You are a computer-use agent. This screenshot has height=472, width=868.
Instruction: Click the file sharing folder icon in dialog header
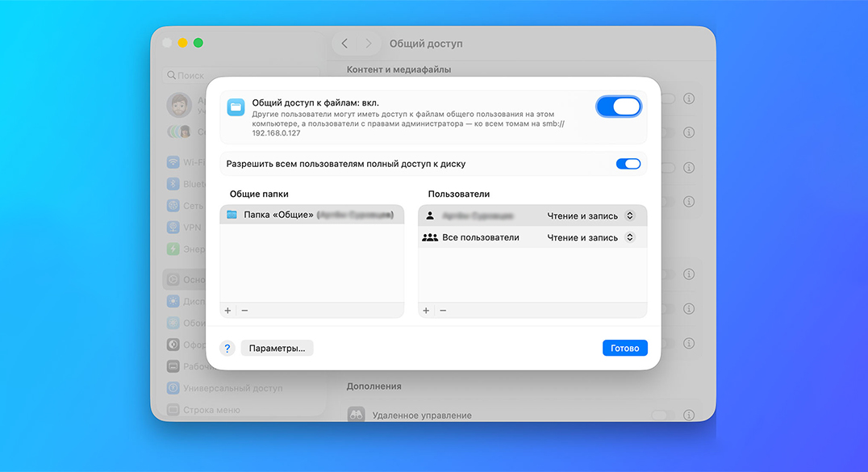coord(236,107)
